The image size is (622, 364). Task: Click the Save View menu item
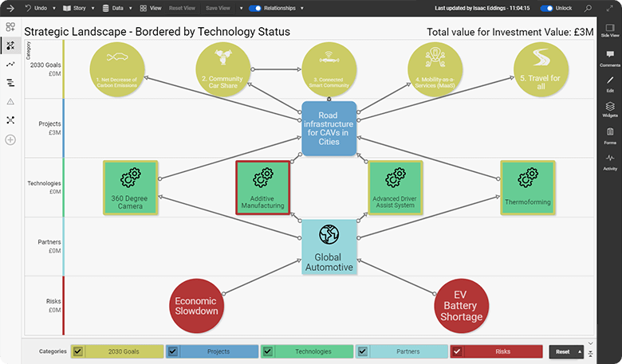pyautogui.click(x=218, y=8)
